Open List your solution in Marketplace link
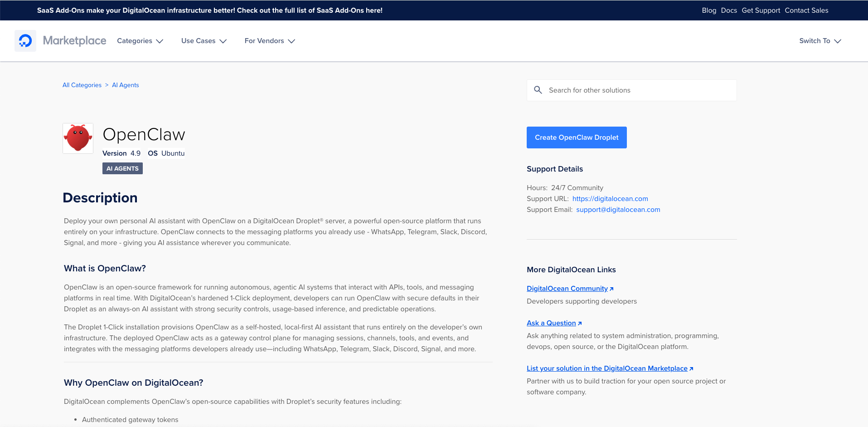The height and width of the screenshot is (427, 868). pyautogui.click(x=607, y=368)
